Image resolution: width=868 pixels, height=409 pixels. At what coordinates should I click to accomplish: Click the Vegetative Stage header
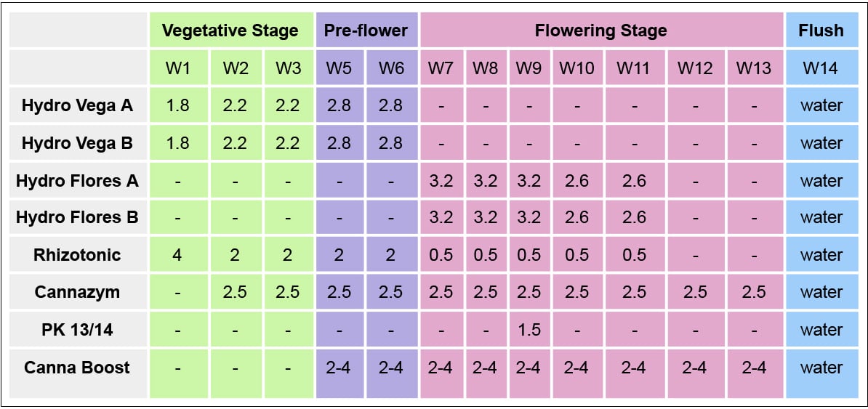tap(230, 31)
